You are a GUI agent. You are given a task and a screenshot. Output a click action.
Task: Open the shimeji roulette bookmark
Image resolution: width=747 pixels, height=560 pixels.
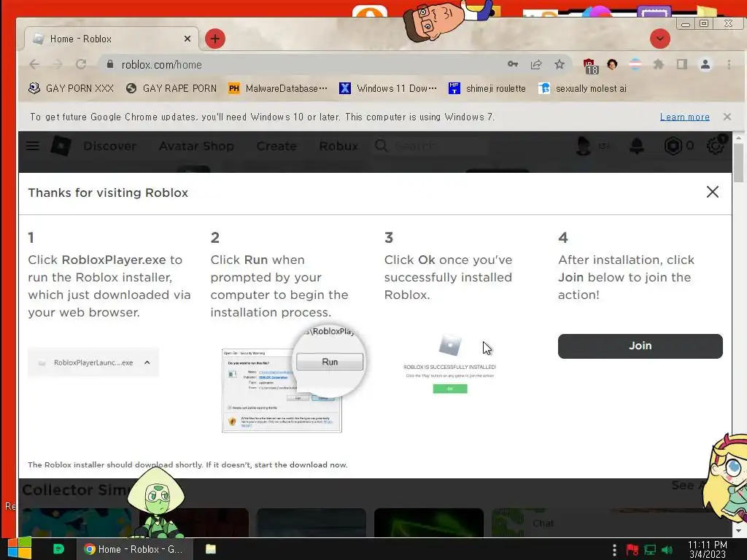point(487,88)
